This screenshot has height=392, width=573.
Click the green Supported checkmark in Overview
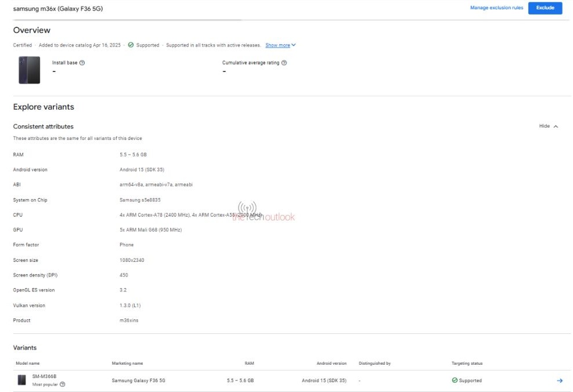[131, 45]
